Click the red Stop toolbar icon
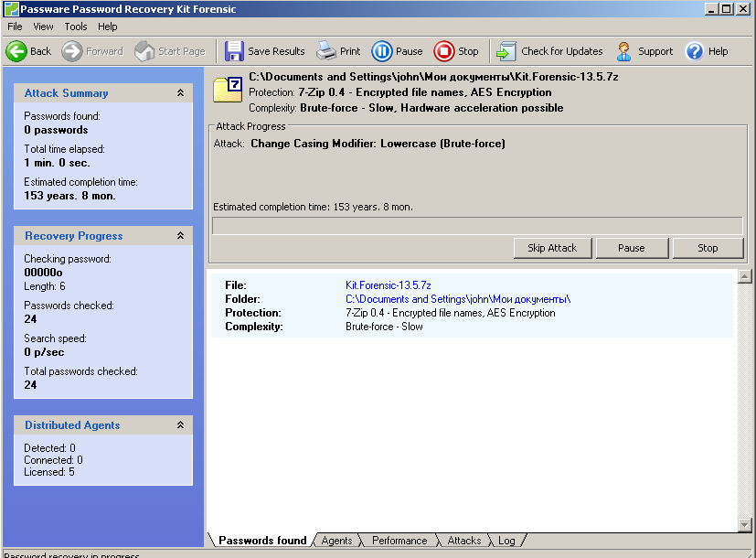756x558 pixels. click(x=443, y=51)
